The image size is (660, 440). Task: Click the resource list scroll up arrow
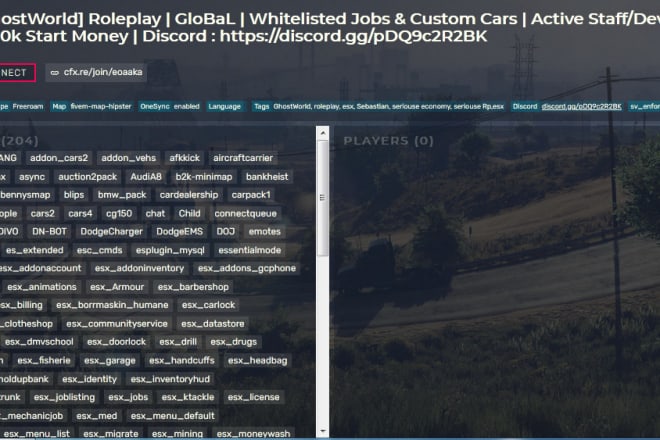click(x=322, y=133)
